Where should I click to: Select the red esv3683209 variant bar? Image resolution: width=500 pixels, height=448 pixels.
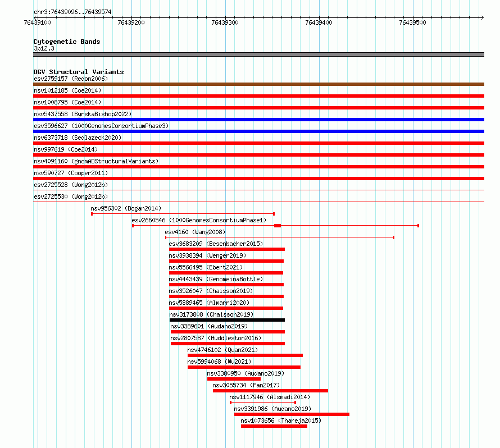(227, 249)
